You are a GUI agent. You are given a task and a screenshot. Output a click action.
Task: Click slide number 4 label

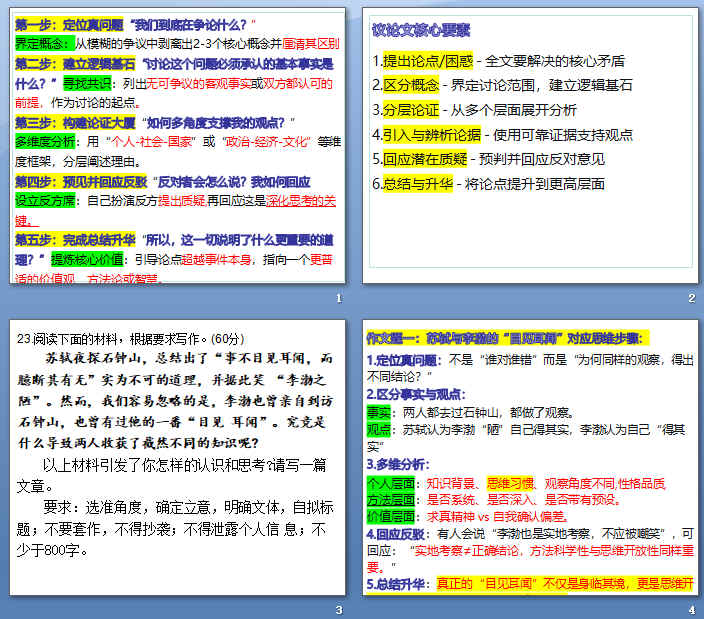691,609
